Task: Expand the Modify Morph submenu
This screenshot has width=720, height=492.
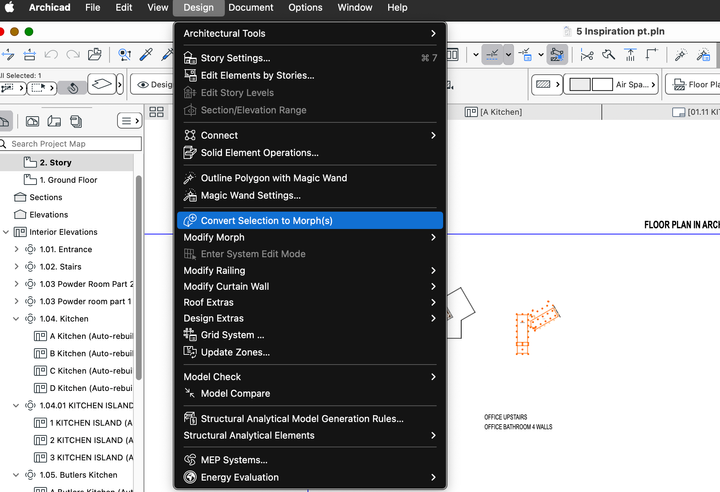Action: pos(310,238)
